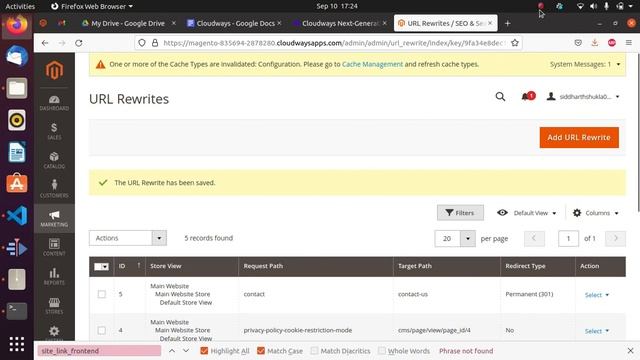Select the URL Rewrites browser tab
The width and height of the screenshot is (640, 360).
point(445,24)
